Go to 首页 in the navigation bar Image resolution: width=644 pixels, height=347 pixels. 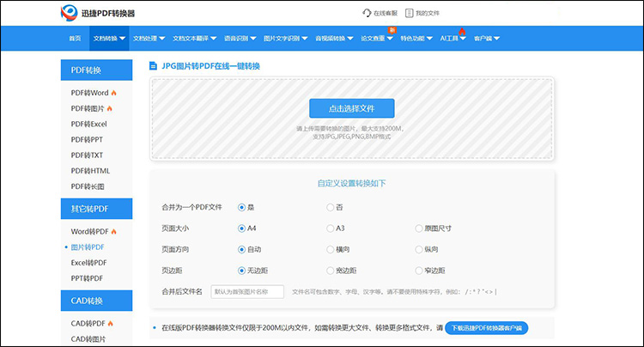pyautogui.click(x=76, y=39)
